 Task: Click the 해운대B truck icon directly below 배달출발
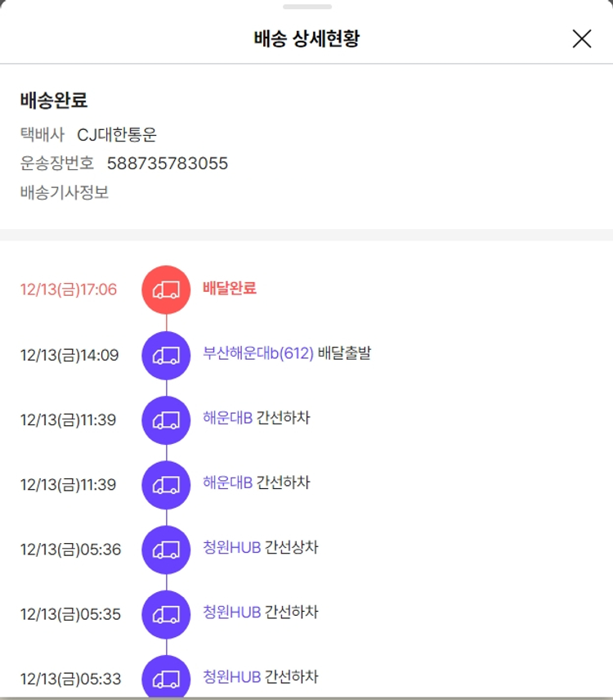[166, 420]
